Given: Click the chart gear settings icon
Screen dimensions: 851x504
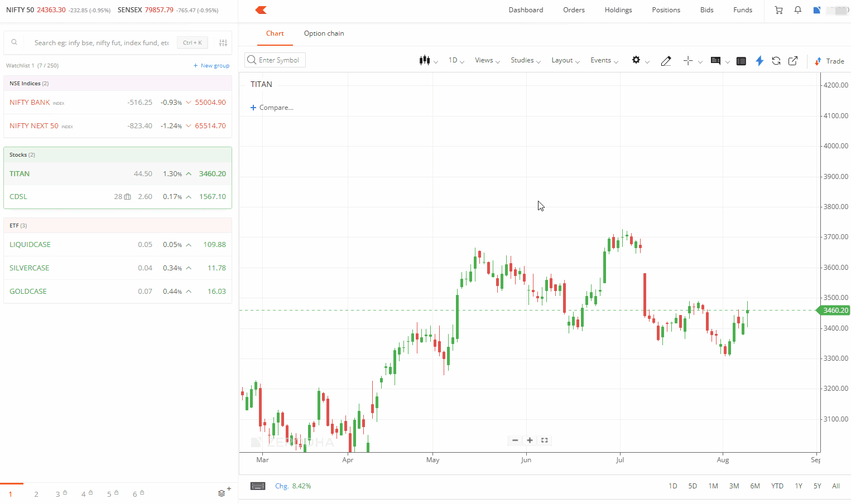Looking at the screenshot, I should click(636, 60).
